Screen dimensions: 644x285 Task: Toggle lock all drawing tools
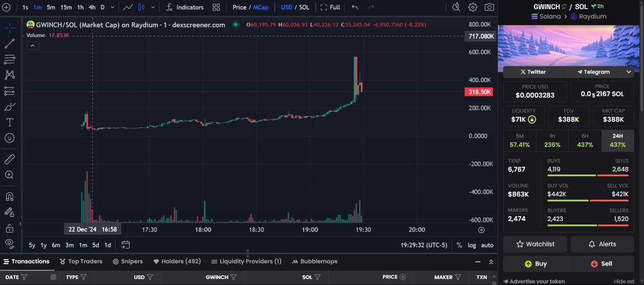click(x=9, y=228)
